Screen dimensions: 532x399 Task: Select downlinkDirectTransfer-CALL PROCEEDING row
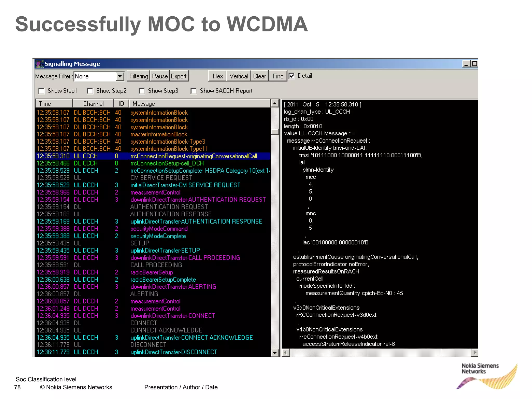153,258
